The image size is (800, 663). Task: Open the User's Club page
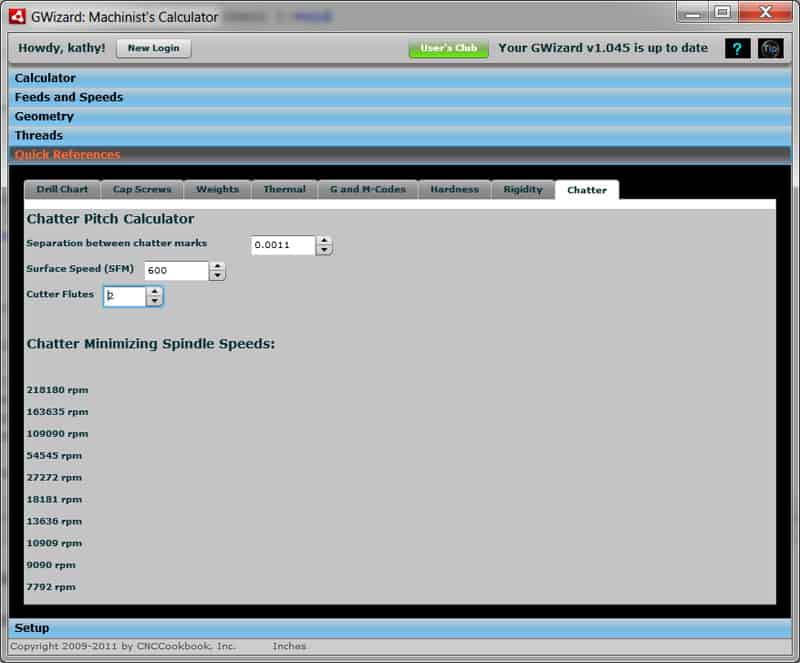tap(448, 46)
